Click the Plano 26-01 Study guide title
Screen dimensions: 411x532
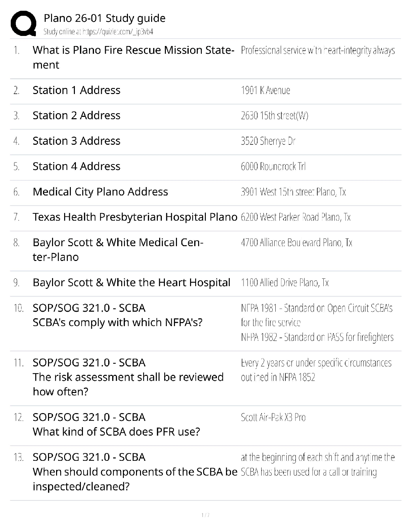click(104, 18)
